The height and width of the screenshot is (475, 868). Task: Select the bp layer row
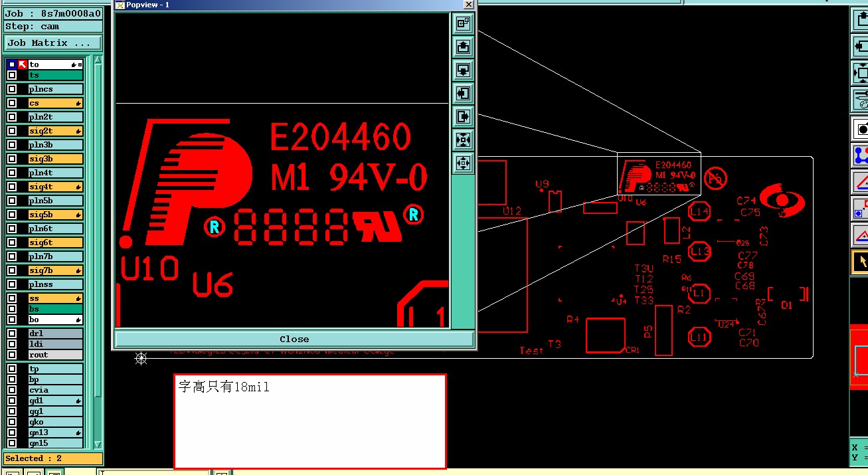[55, 379]
